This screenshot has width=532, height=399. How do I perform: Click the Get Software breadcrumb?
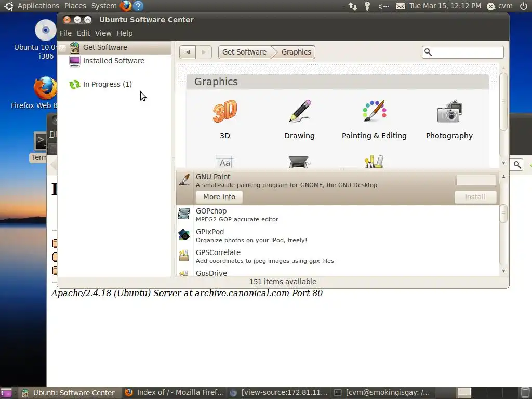pyautogui.click(x=244, y=52)
